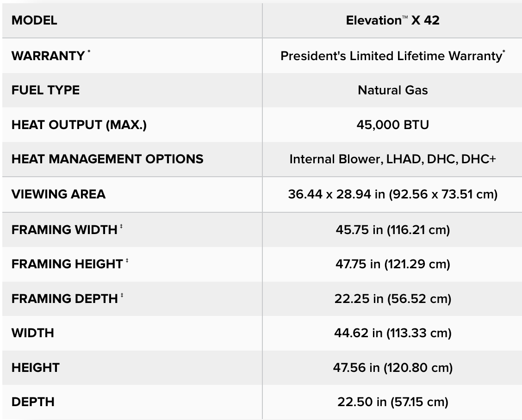Click President's Limited Lifetime Warranty text
Screen dimensions: 522x420
391,56
